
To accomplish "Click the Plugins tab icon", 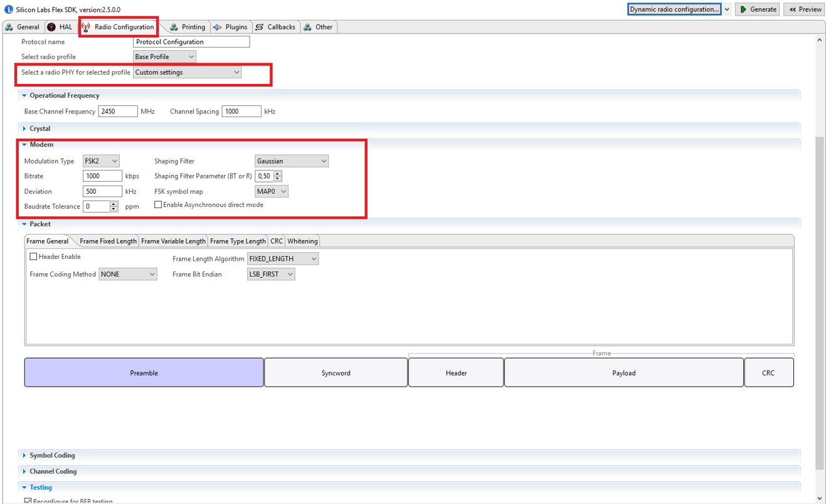I will point(218,27).
